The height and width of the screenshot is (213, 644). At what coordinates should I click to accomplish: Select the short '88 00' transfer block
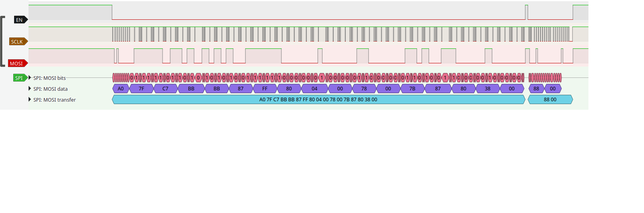click(x=550, y=99)
